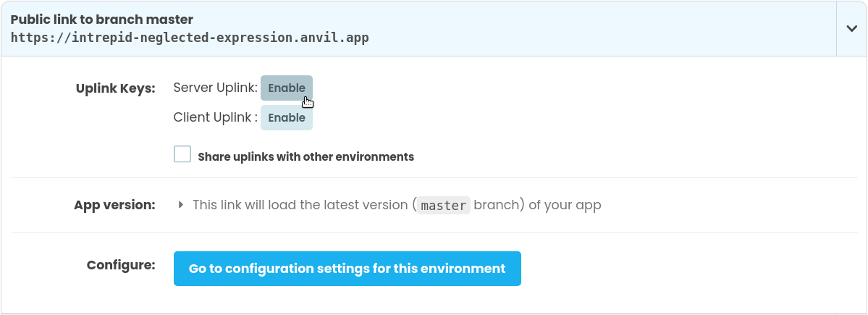This screenshot has width=868, height=315.
Task: Click the 'Server Uplink:' text label
Action: [215, 88]
